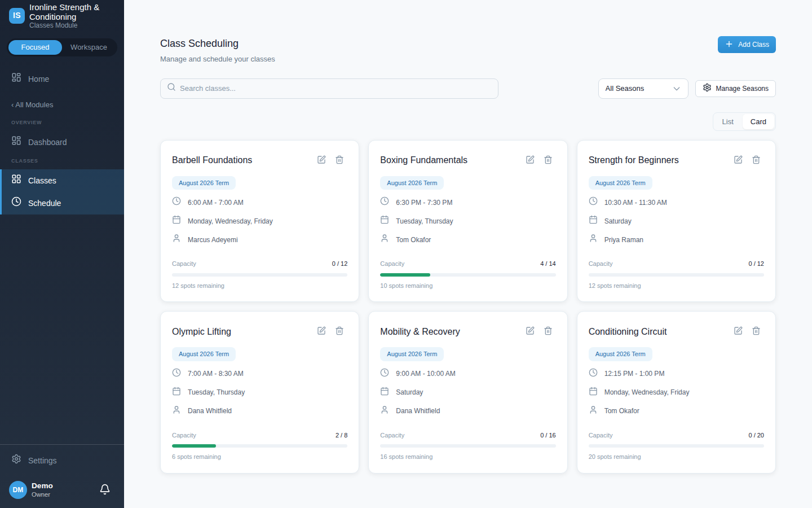This screenshot has height=508, width=812.
Task: Edit the Boxing Fundamentals class
Action: click(x=530, y=160)
